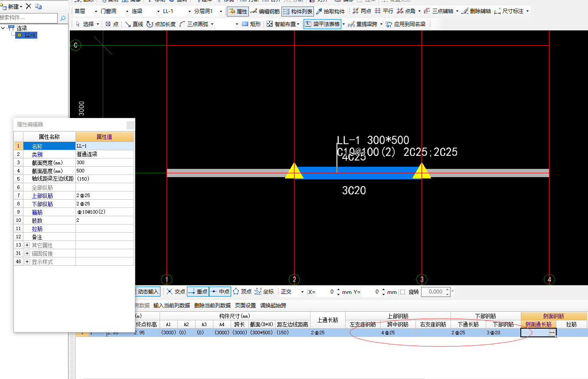The height and width of the screenshot is (379, 588).
Task: Collapse the 连梁 tree node
Action: (x=3, y=28)
